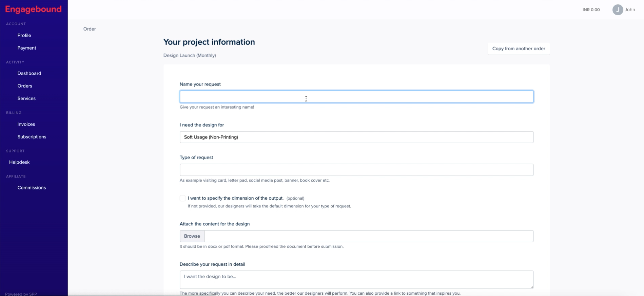Select Services in the sidebar

[26, 98]
